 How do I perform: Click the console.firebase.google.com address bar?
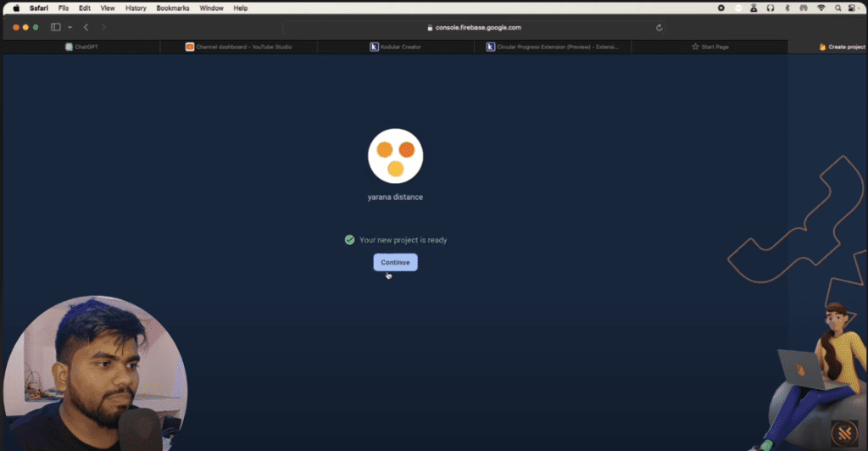click(x=473, y=27)
